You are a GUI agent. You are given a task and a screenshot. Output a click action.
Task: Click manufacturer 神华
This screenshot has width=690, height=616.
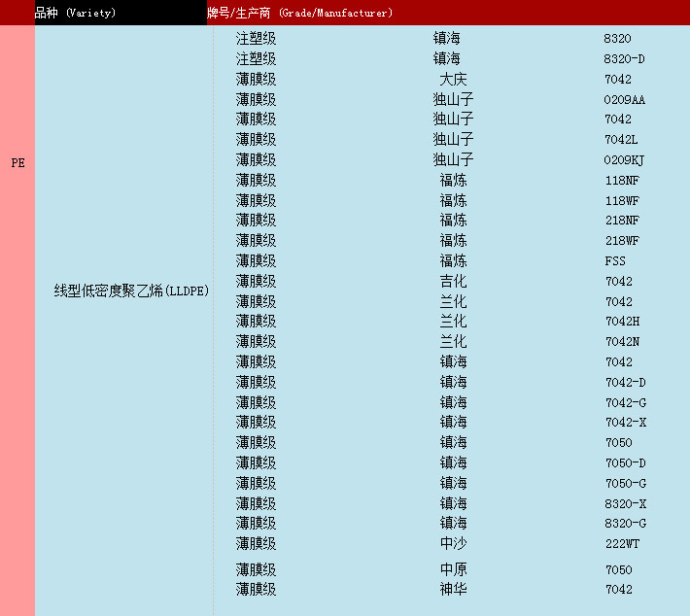coord(453,589)
